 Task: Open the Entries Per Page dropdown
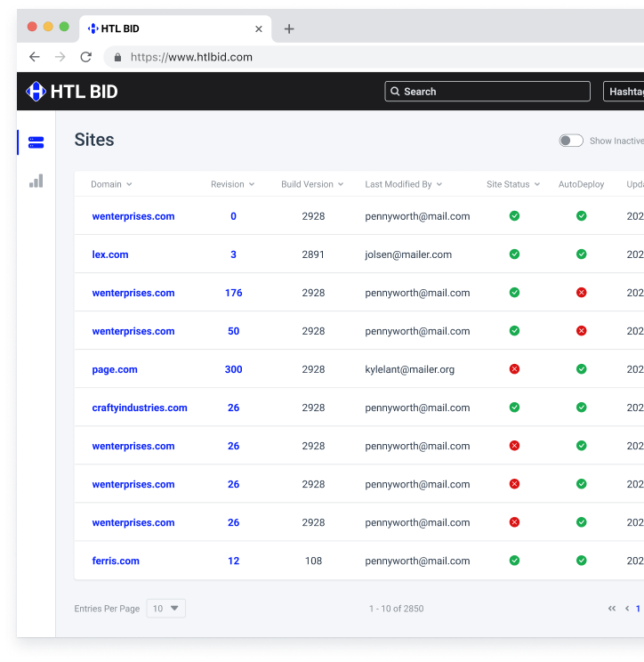[166, 609]
